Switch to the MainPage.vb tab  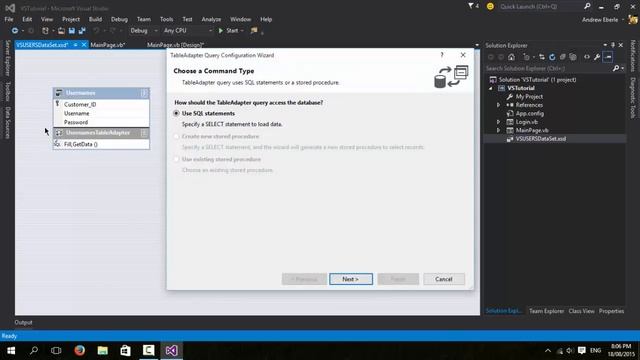[108, 45]
